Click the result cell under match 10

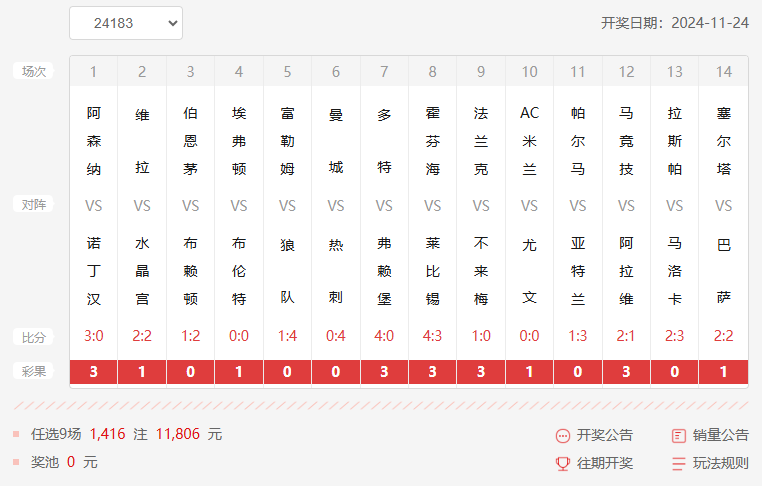click(x=529, y=372)
